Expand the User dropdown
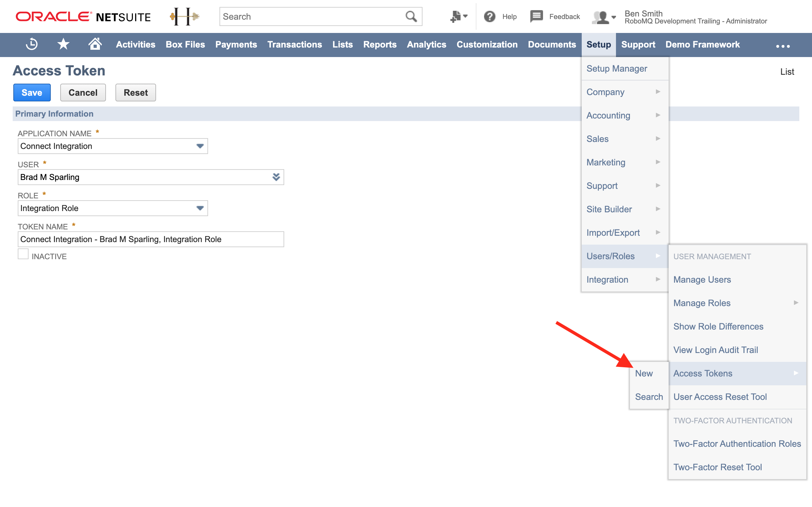Viewport: 812px width, 507px height. coord(277,177)
